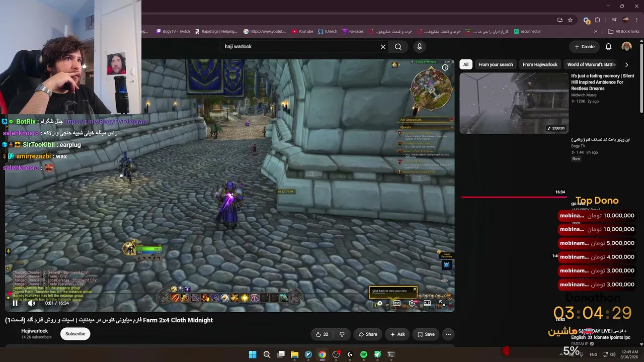Open the network tray icon
Screen dimensions: 644x362
(x=605, y=354)
